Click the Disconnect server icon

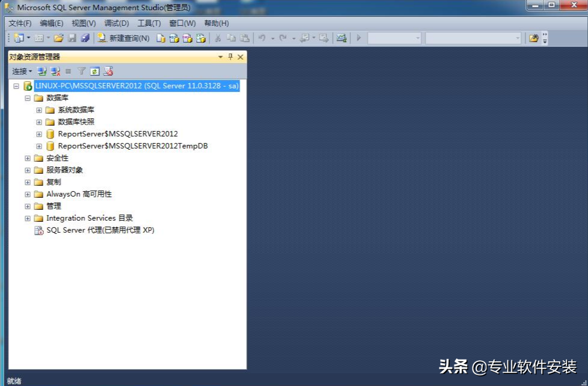tap(55, 71)
